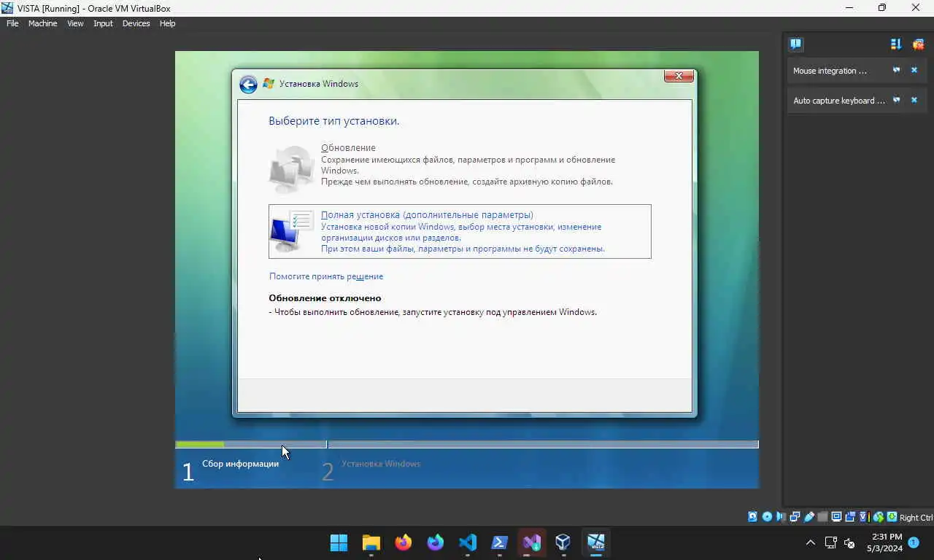Expand details of Mouse integration notification
The height and width of the screenshot is (560, 934).
[x=897, y=70]
